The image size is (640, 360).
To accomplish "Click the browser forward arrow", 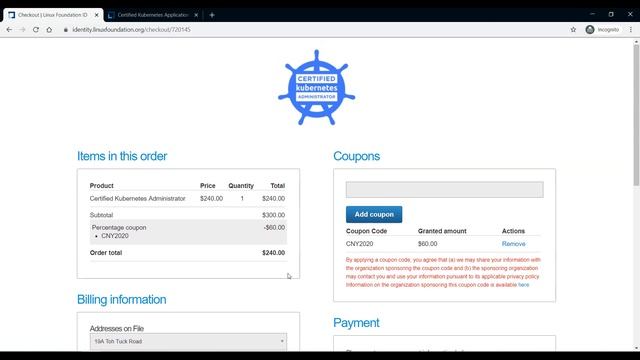I will click(22, 30).
